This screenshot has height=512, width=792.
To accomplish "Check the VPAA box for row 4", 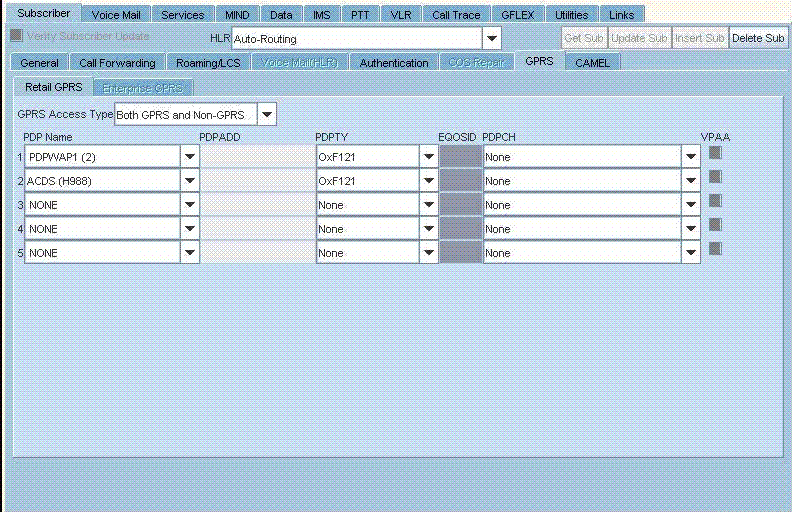I will [x=715, y=225].
